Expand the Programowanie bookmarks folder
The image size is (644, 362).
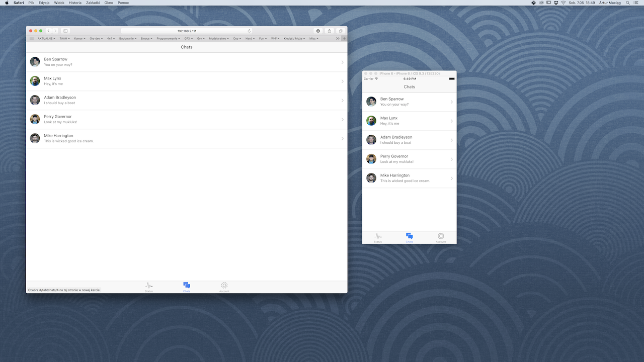pyautogui.click(x=169, y=38)
